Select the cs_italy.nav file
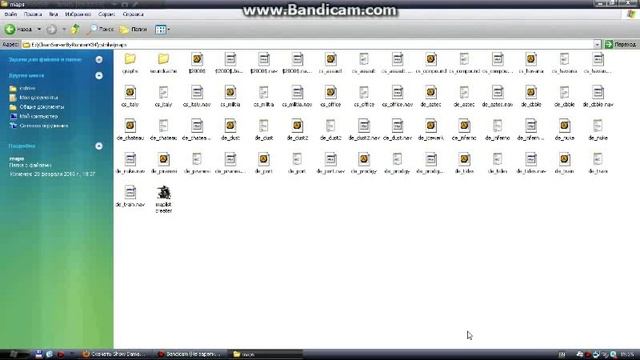This screenshot has height=360, width=640. click(x=197, y=96)
